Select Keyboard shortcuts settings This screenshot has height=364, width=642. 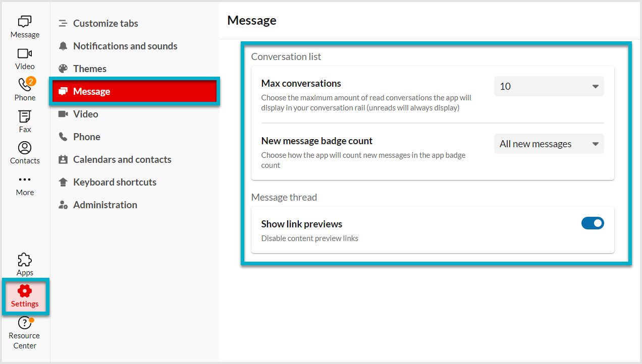(115, 182)
